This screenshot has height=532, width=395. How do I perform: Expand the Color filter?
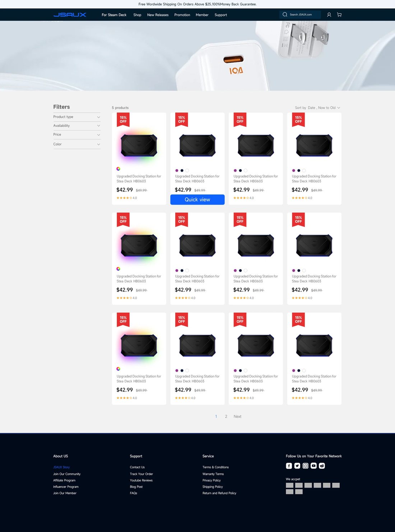[x=77, y=144]
